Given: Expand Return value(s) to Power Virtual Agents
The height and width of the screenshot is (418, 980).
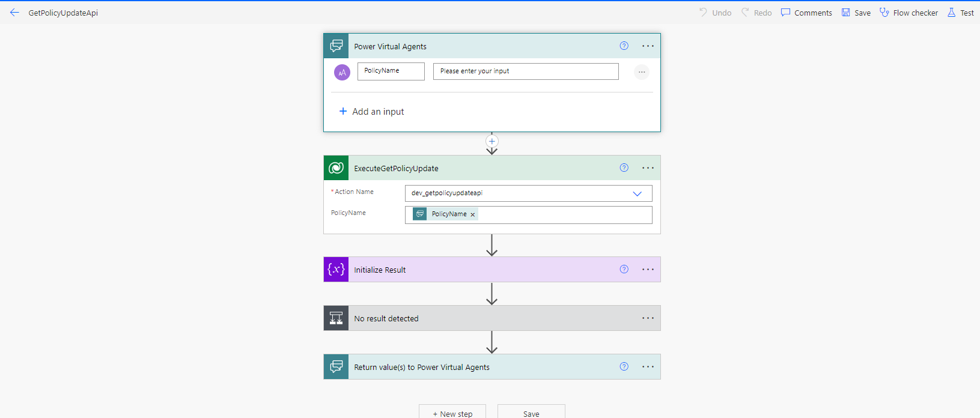Looking at the screenshot, I should [x=492, y=367].
